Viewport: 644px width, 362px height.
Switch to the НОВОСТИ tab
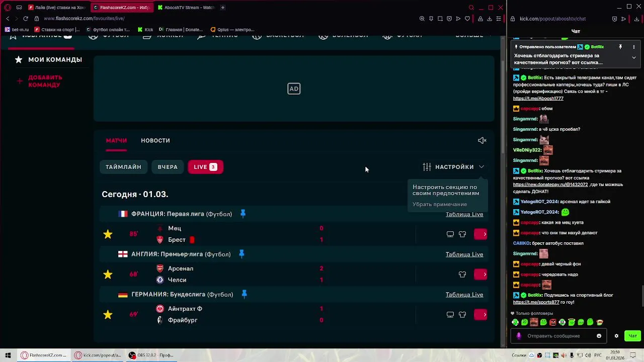[x=155, y=141]
